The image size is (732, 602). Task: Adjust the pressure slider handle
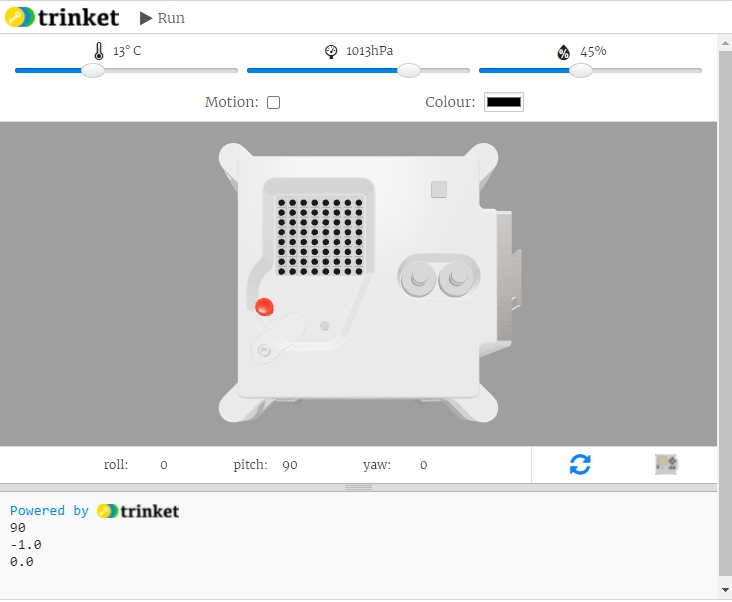pos(409,70)
